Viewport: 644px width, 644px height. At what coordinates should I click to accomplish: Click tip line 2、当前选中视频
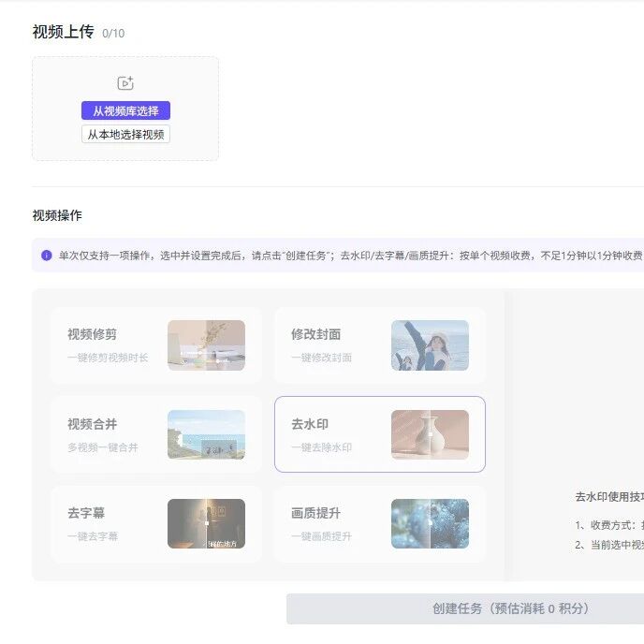(609, 545)
